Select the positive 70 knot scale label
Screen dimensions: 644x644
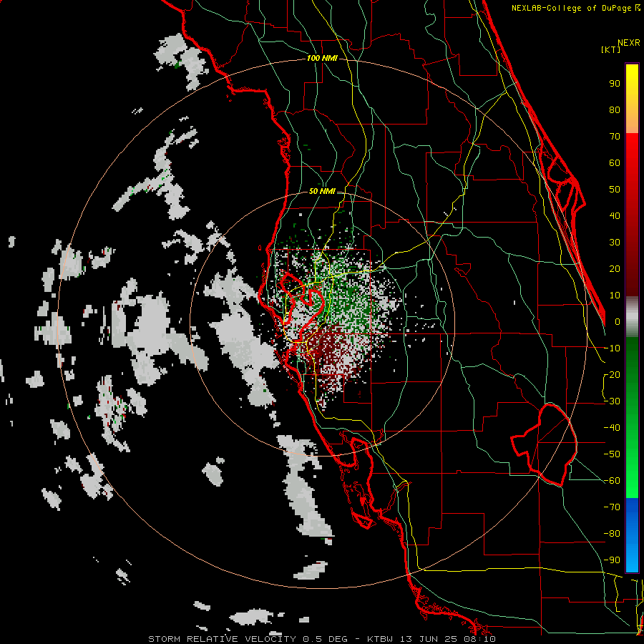point(615,137)
